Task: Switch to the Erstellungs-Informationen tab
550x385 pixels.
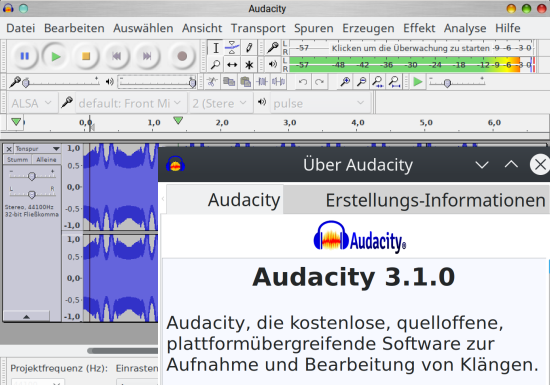Action: point(416,200)
